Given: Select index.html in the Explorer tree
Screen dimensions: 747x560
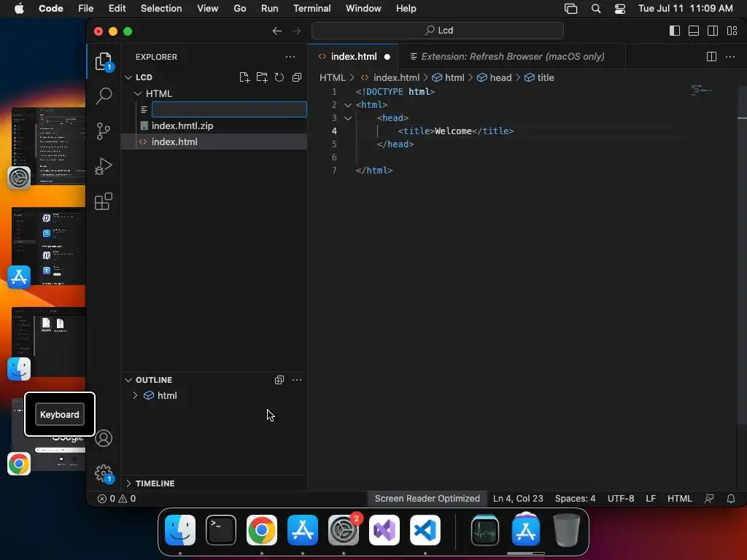Looking at the screenshot, I should pos(214,142).
